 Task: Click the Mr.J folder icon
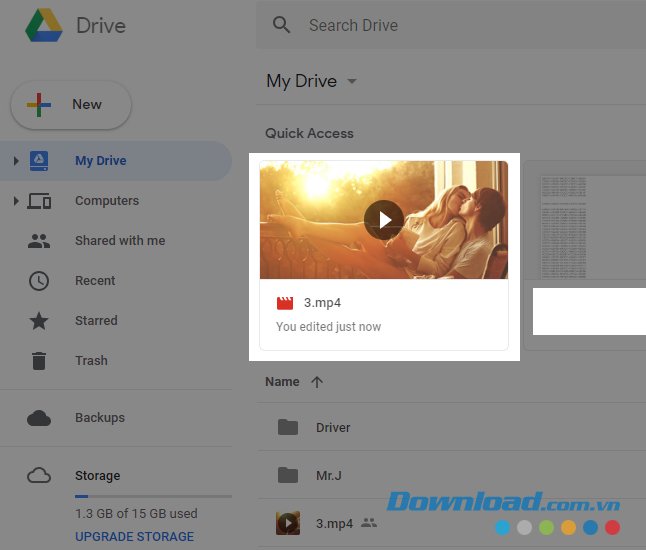coord(288,475)
